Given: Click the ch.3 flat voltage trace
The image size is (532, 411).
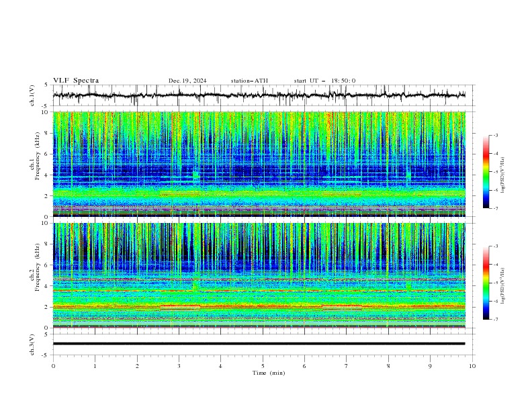Looking at the screenshot, I should tap(259, 344).
